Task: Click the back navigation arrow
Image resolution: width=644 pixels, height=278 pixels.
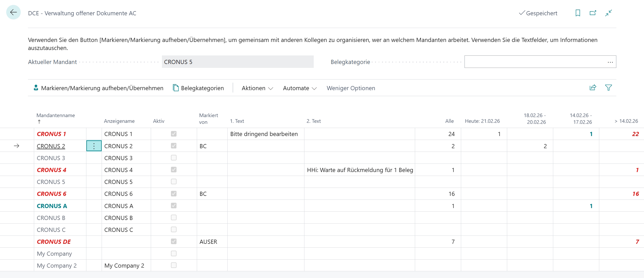Action: (x=13, y=12)
